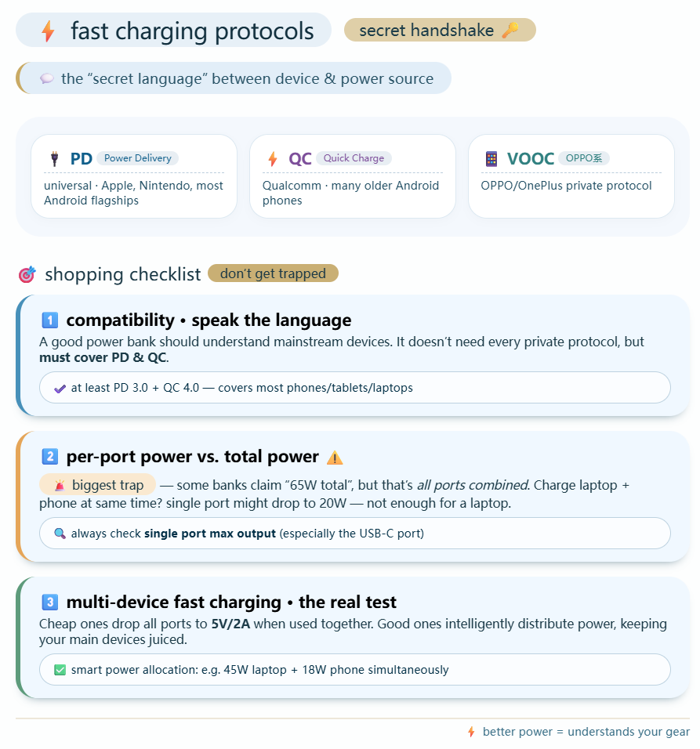Click the target icon beside shopping checklist
The height and width of the screenshot is (749, 700).
pyautogui.click(x=27, y=275)
